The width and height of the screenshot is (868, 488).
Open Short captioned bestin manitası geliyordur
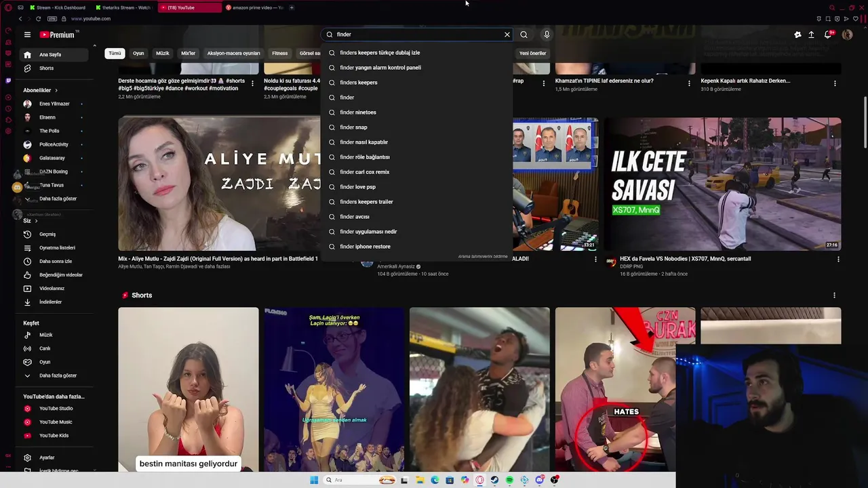click(189, 390)
